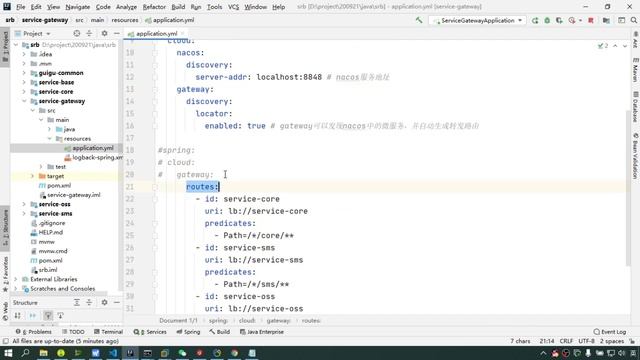Open the Spring tool window
640x360 pixels.
coord(188,332)
